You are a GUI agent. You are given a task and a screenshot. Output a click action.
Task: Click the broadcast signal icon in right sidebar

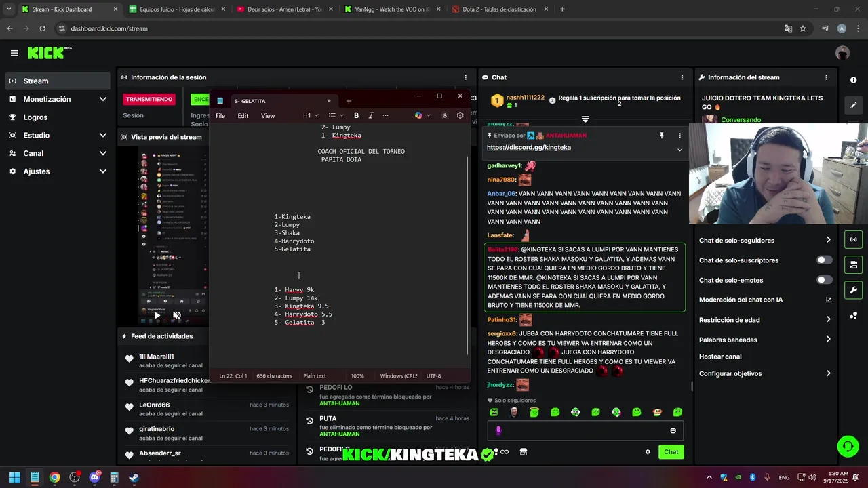pyautogui.click(x=853, y=239)
